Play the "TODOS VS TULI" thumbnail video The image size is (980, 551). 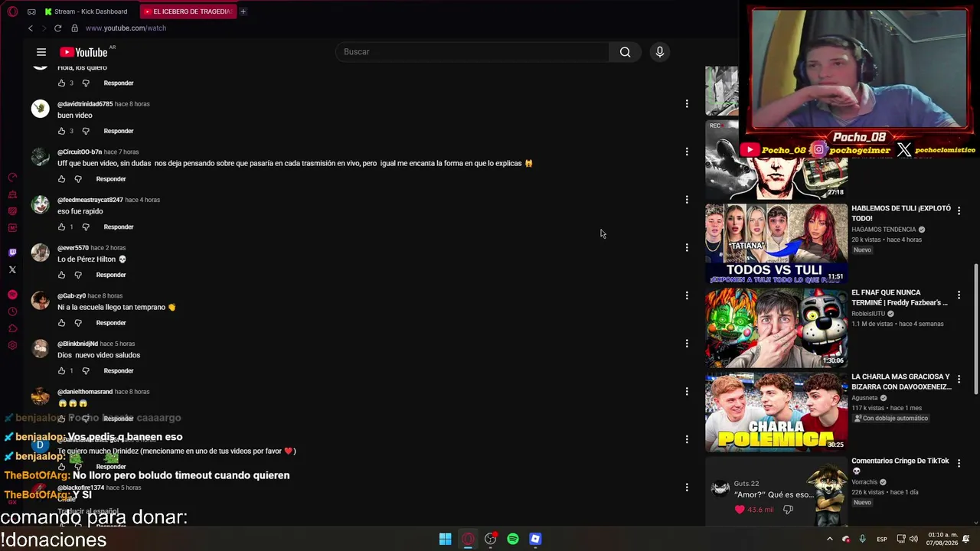tap(776, 243)
